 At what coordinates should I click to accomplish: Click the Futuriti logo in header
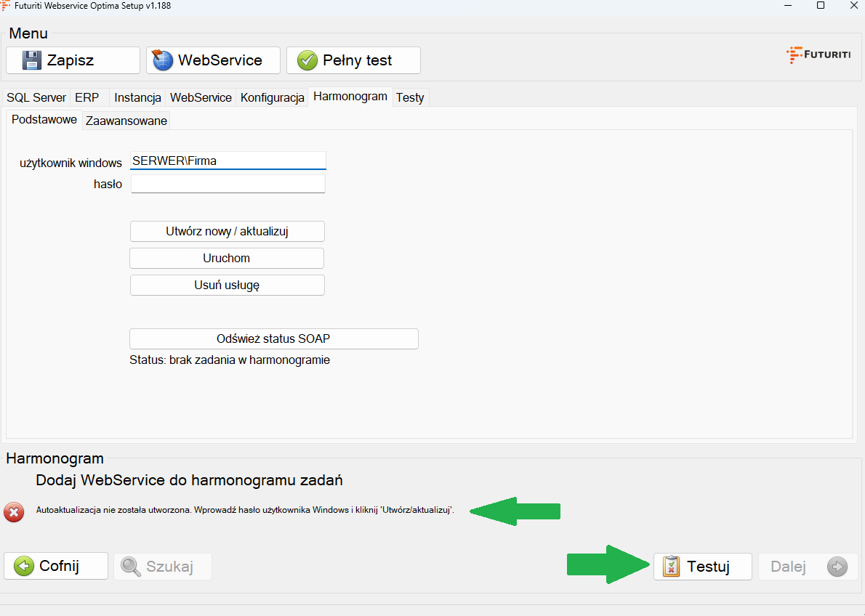[818, 55]
